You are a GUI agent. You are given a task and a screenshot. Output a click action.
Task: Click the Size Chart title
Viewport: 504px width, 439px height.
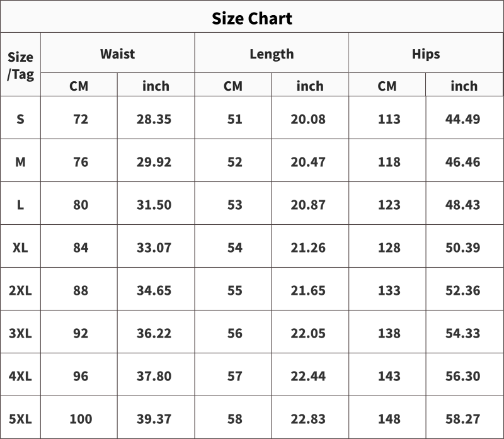tap(252, 18)
